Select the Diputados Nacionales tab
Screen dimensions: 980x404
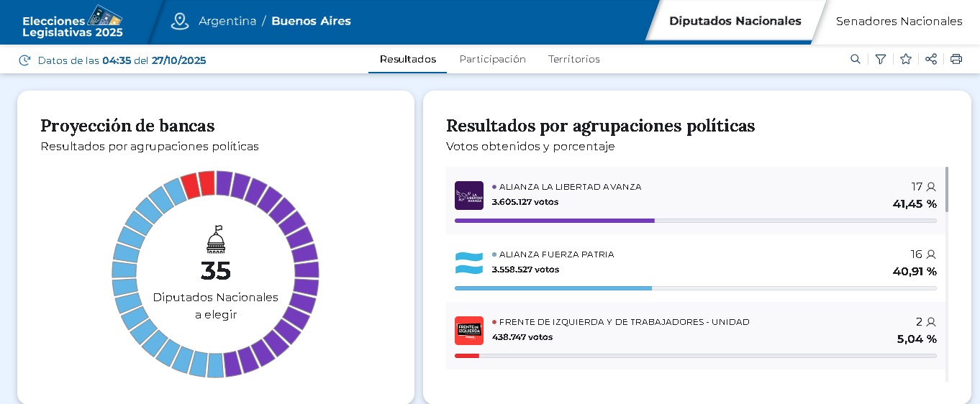(x=735, y=22)
